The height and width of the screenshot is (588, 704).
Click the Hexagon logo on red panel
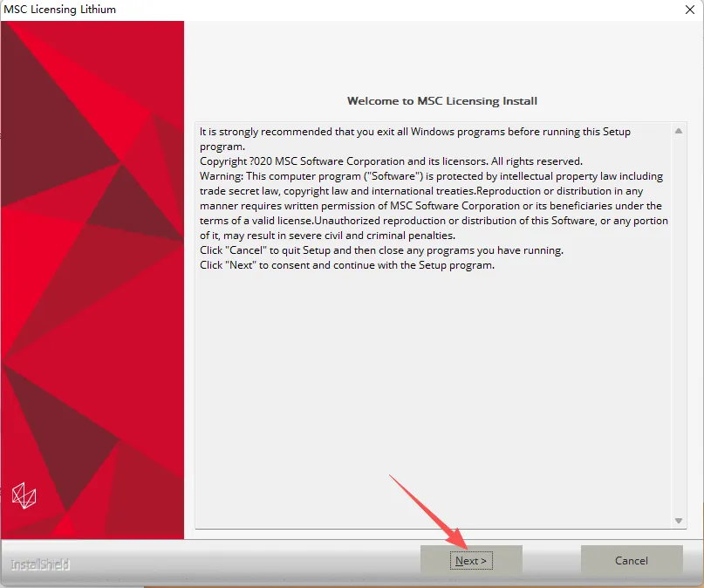coord(24,496)
